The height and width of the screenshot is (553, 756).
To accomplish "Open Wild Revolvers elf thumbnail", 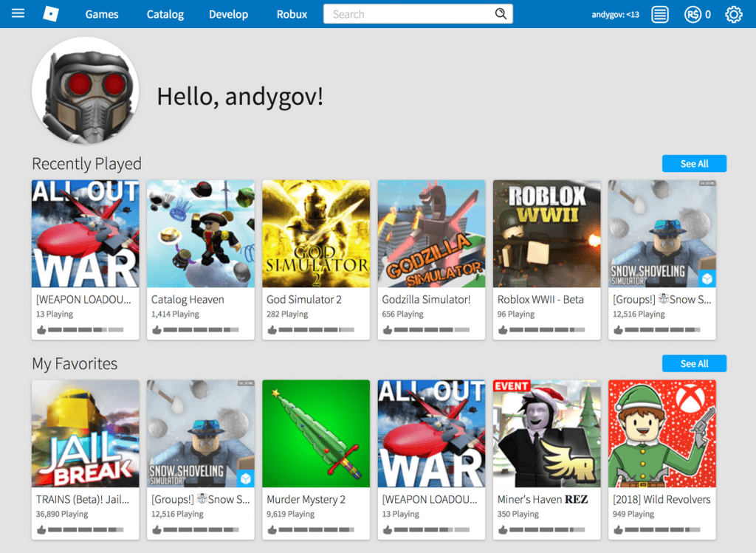I will point(662,434).
